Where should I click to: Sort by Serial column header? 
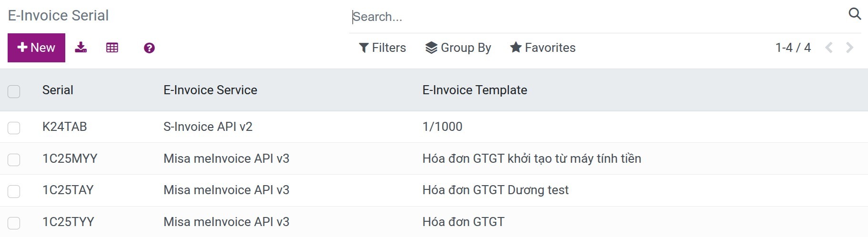(58, 90)
